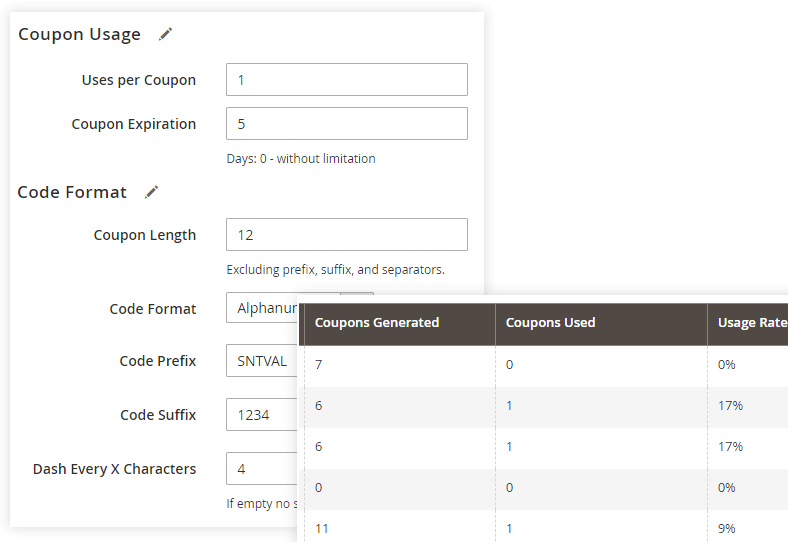Screen dimensions: 788x542
Task: Select the Usage Rate column header
Action: [x=750, y=323]
